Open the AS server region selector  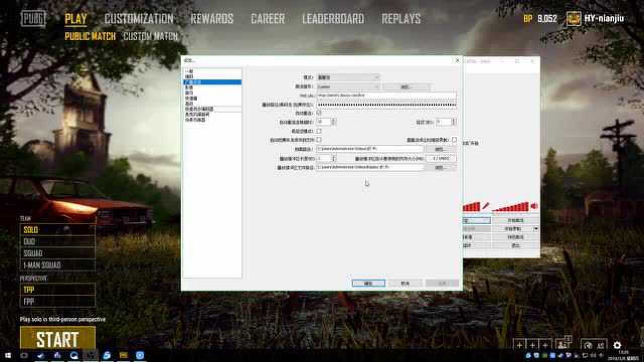point(594,345)
